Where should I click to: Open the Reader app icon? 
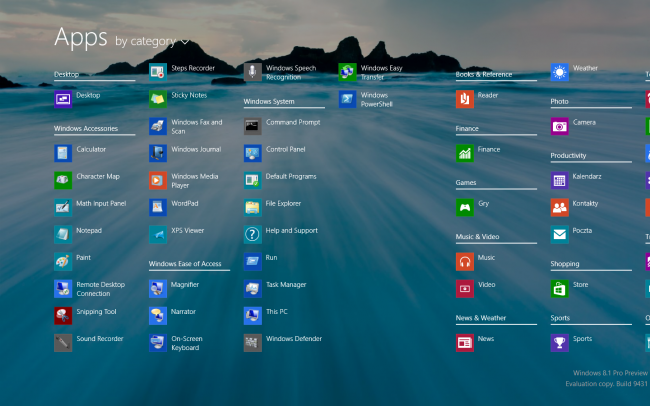click(465, 100)
